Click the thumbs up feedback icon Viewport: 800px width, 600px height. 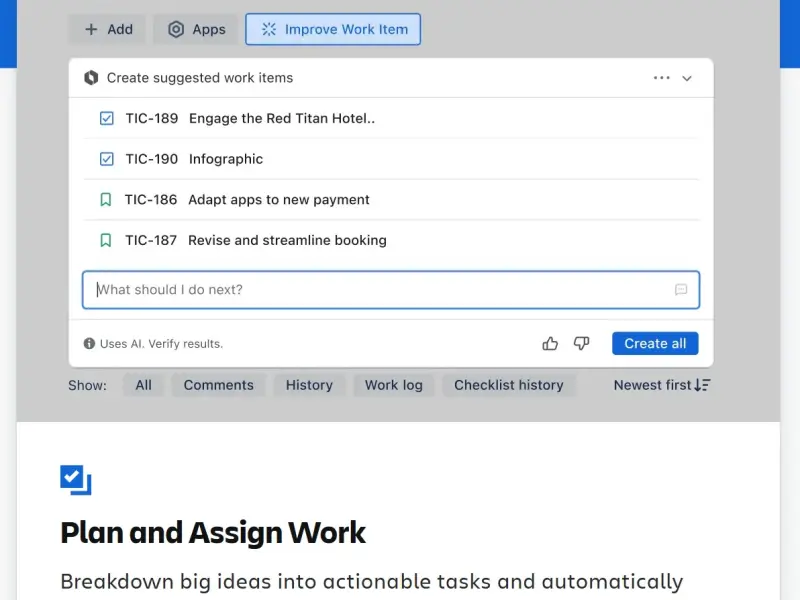pyautogui.click(x=550, y=344)
